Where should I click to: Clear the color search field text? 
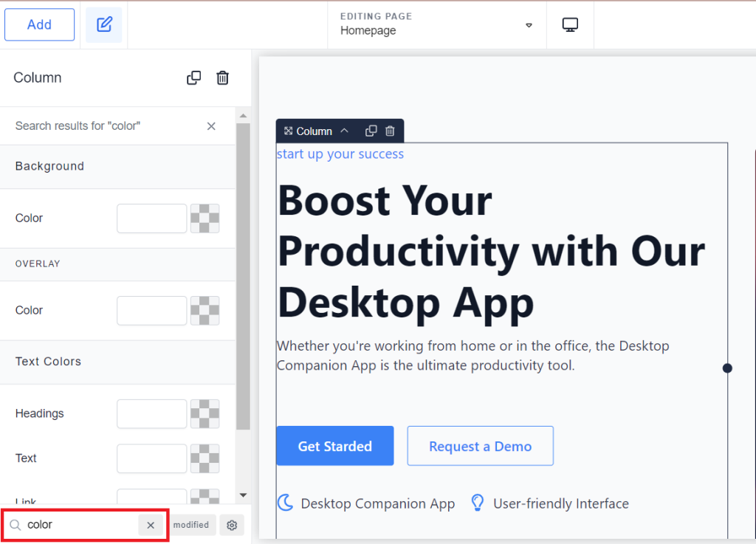coord(151,525)
